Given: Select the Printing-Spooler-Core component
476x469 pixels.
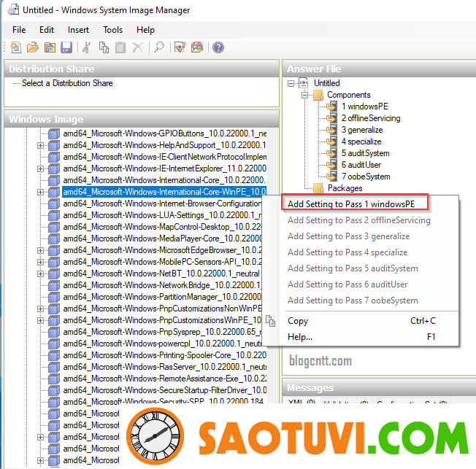Looking at the screenshot, I should point(164,355).
